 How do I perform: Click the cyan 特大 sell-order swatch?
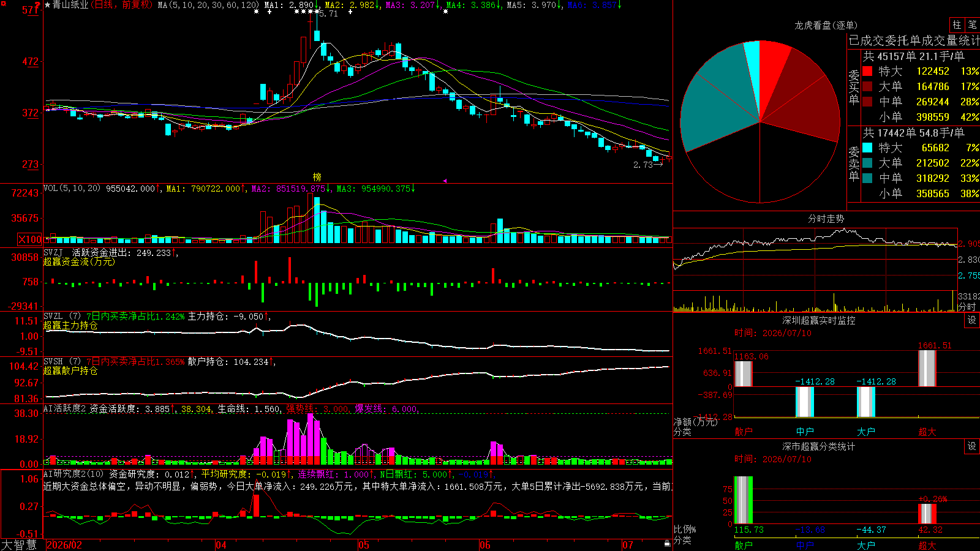coord(867,148)
